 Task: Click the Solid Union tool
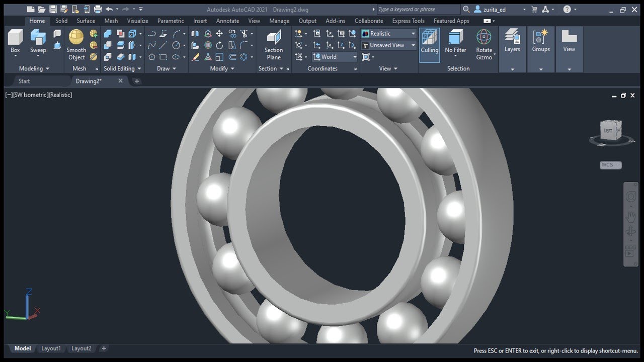107,34
